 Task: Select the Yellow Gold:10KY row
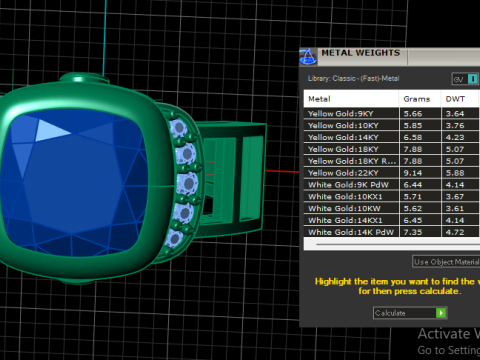tap(392, 125)
